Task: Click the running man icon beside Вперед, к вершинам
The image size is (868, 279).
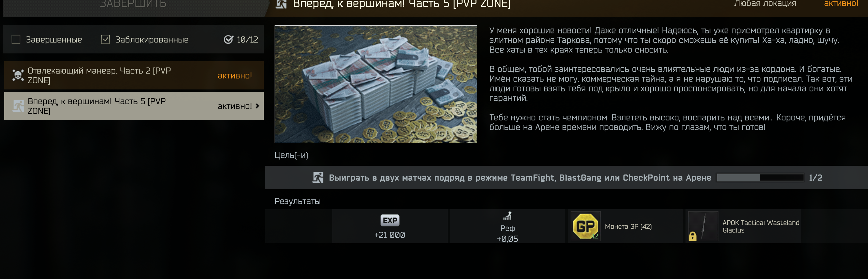Action: (x=18, y=106)
